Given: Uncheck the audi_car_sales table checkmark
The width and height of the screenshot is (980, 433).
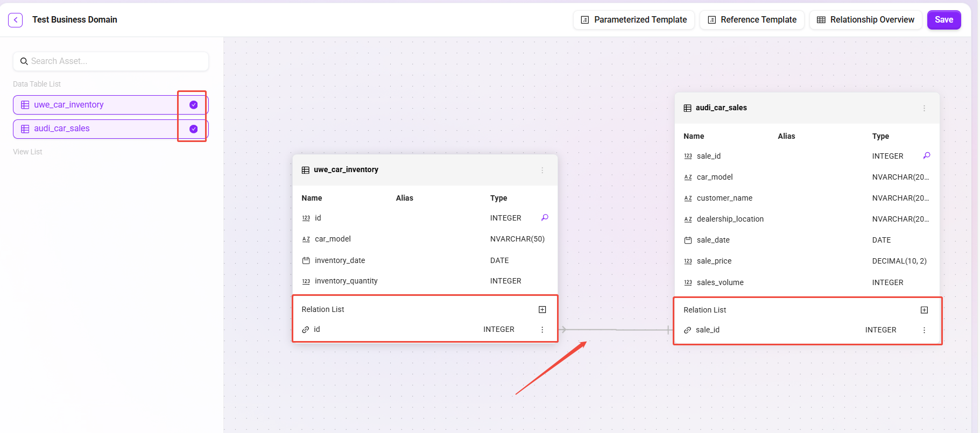Looking at the screenshot, I should [194, 129].
